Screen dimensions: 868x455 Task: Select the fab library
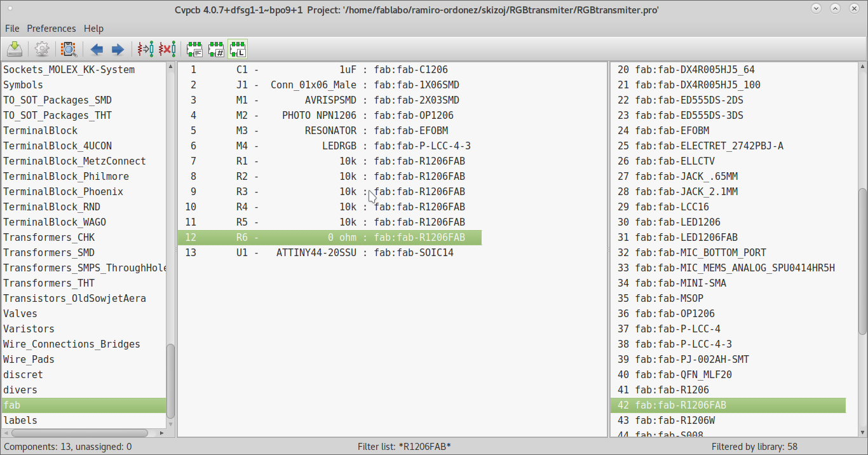coord(83,405)
